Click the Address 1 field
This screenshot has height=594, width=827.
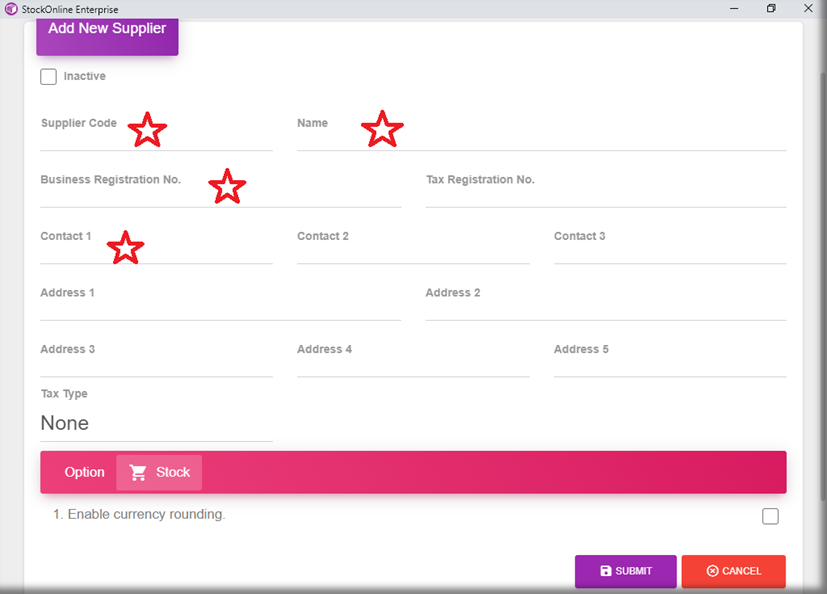220,308
